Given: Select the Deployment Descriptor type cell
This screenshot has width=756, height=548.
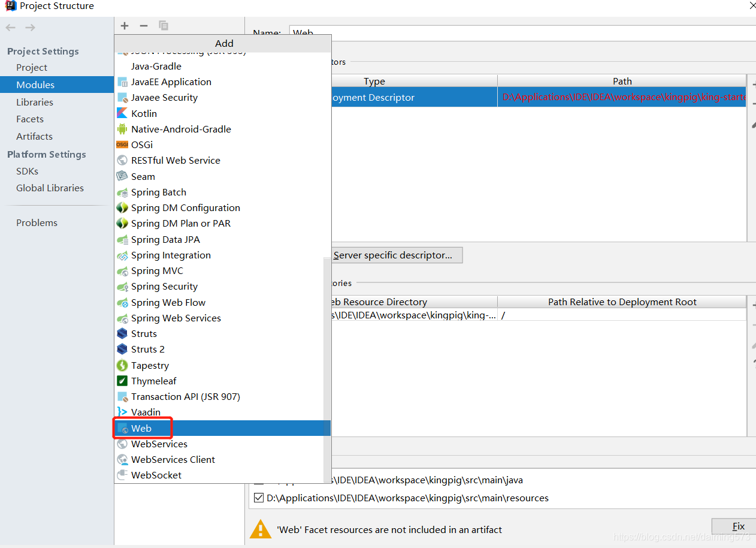Looking at the screenshot, I should (413, 97).
